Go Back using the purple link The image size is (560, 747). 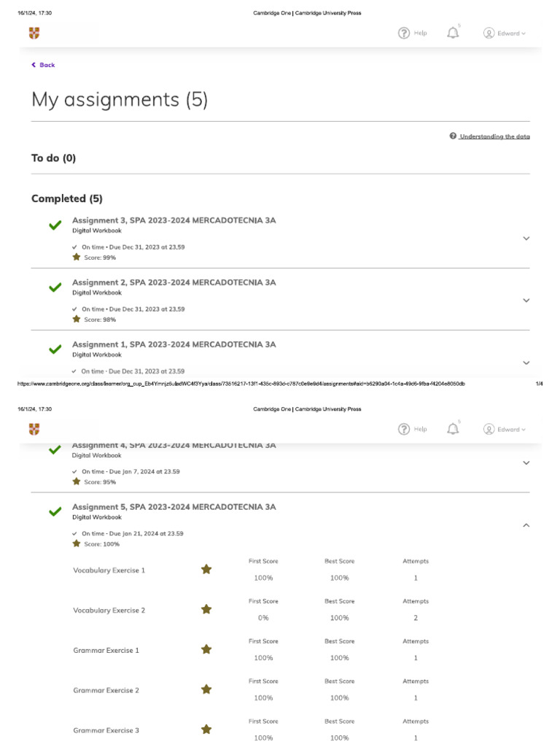tap(43, 65)
